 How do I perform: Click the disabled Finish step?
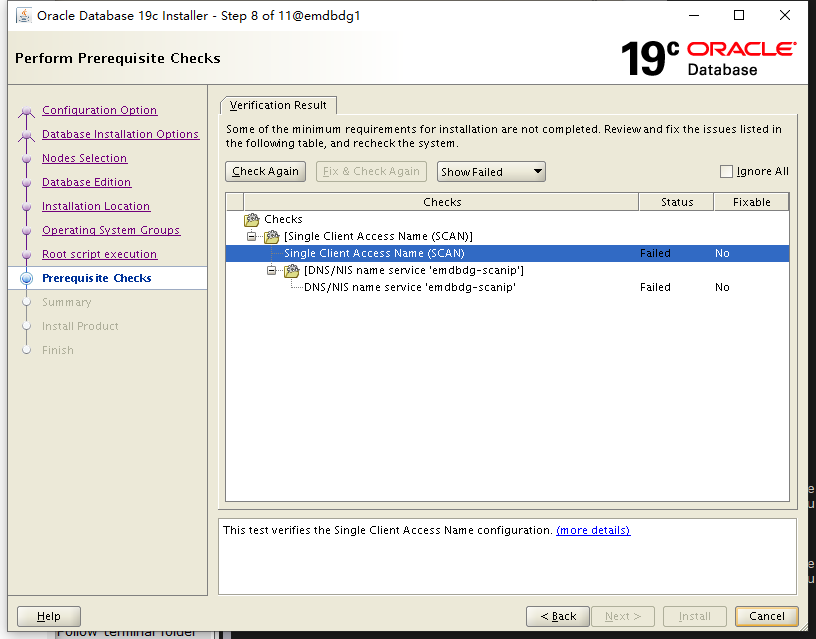(58, 350)
